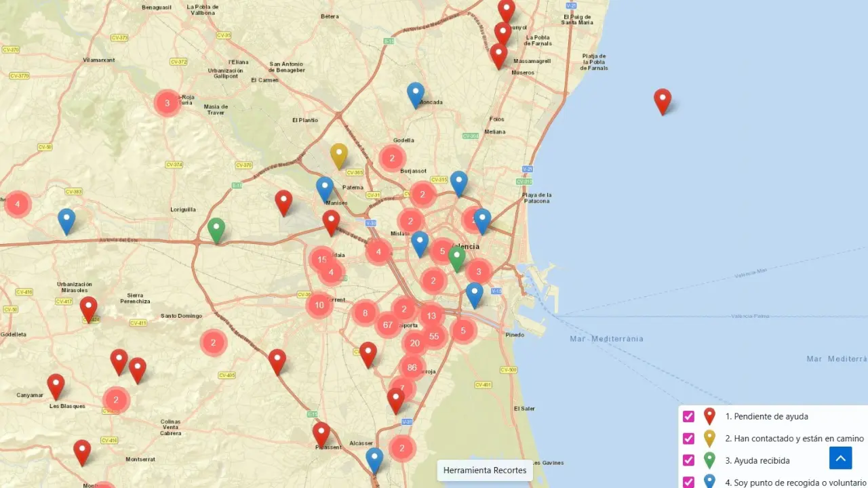Viewport: 868px width, 488px height.
Task: Expand the cluster showing 86 markers
Action: pyautogui.click(x=412, y=367)
